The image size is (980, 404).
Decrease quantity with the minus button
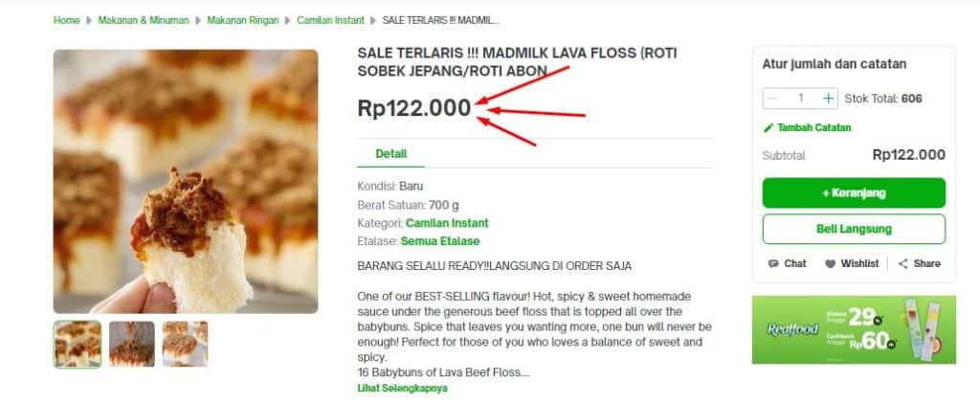coord(771,98)
